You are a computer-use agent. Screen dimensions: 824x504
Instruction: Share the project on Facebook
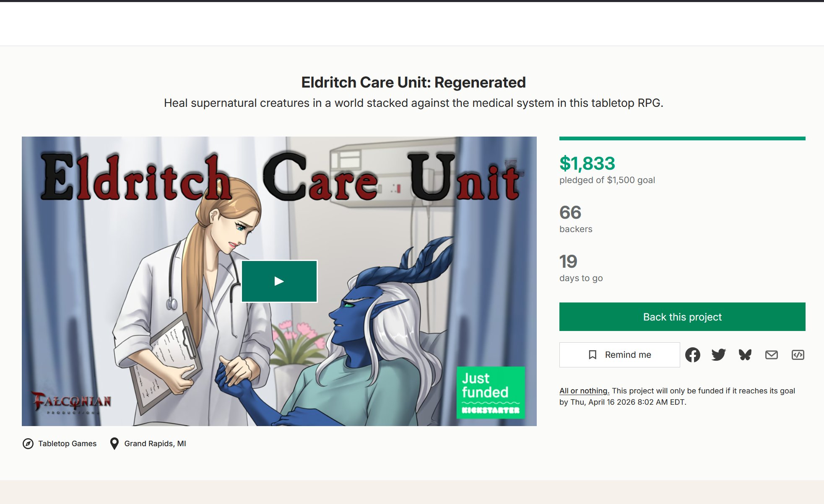tap(692, 355)
